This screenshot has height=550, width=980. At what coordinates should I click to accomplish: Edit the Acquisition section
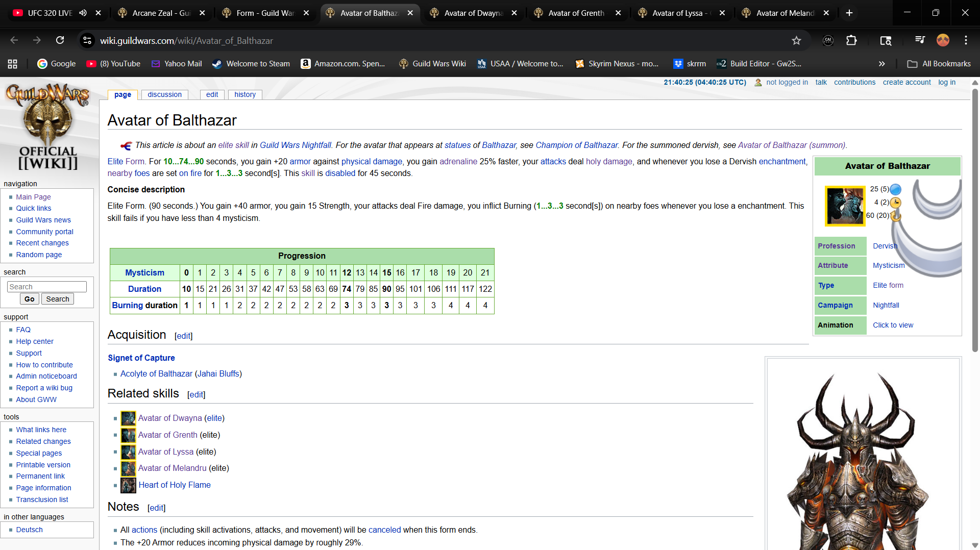click(183, 336)
